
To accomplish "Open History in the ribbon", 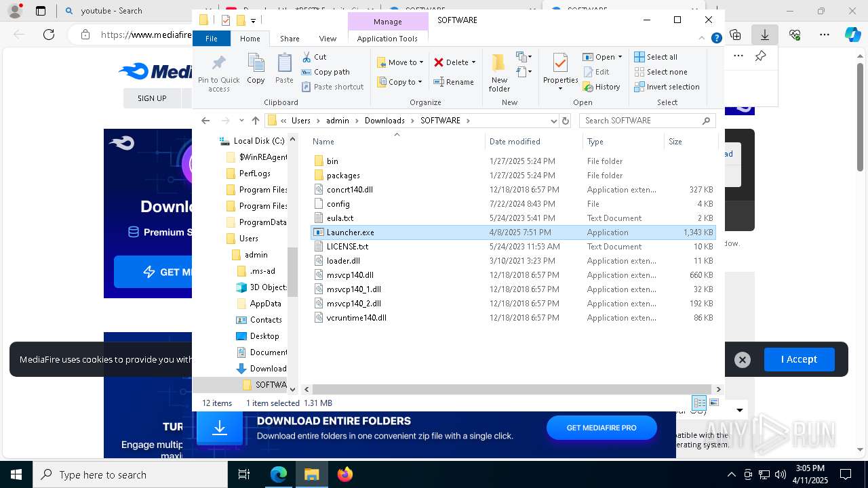I will pos(601,87).
